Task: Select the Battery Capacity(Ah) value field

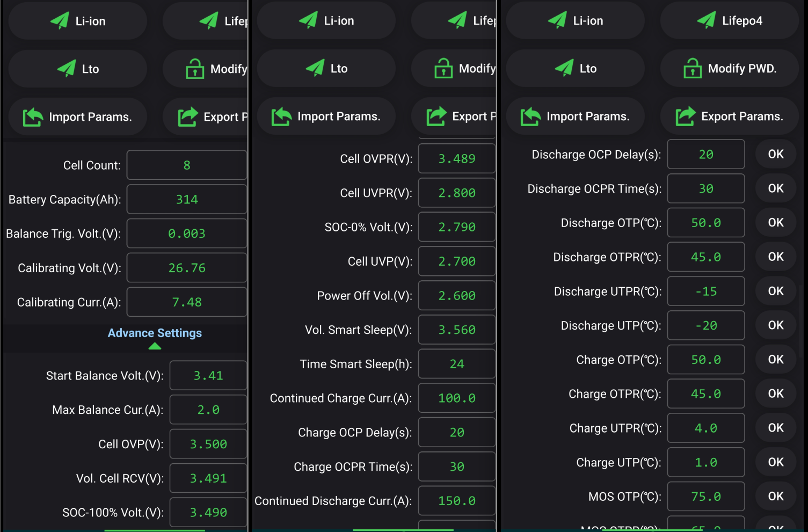Action: click(x=187, y=200)
